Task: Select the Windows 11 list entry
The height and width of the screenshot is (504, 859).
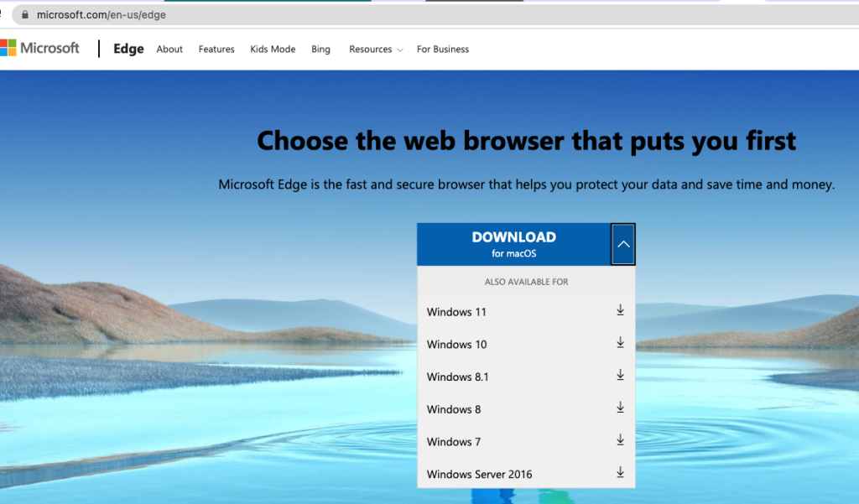Action: coord(456,312)
